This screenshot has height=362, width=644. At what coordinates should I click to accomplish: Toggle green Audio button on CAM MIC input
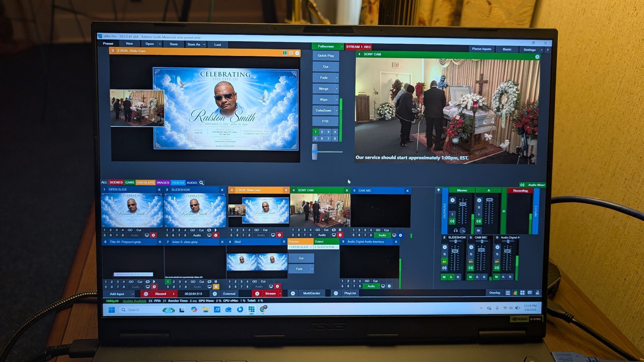pyautogui.click(x=382, y=235)
